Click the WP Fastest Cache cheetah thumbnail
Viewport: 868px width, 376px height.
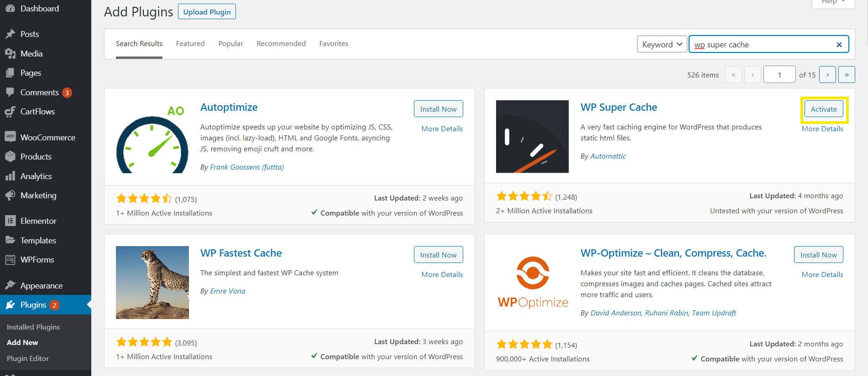(x=152, y=283)
